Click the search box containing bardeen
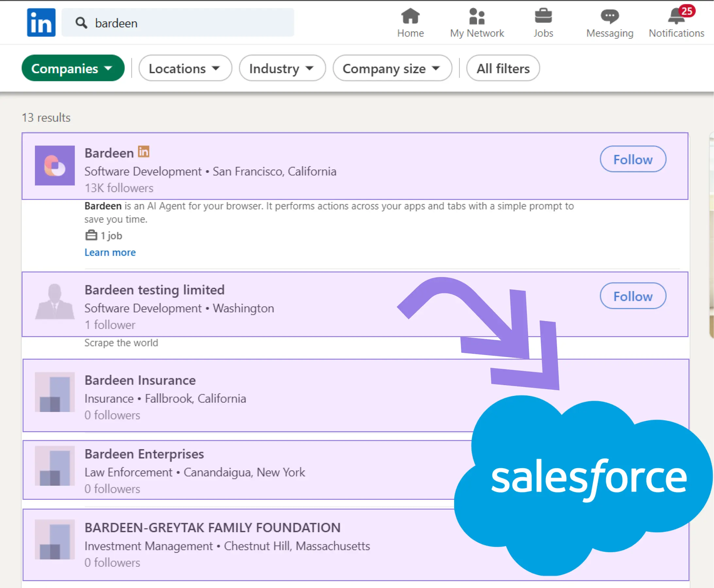 coord(178,23)
